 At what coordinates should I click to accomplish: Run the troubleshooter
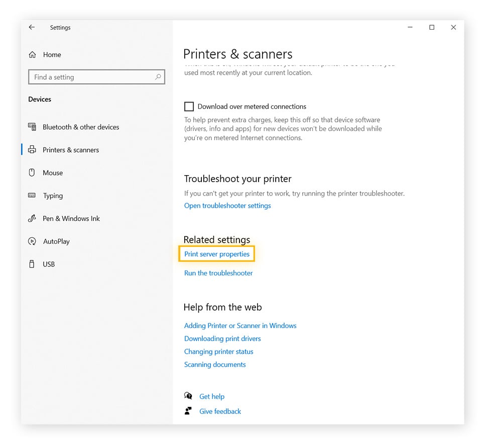[x=218, y=273]
